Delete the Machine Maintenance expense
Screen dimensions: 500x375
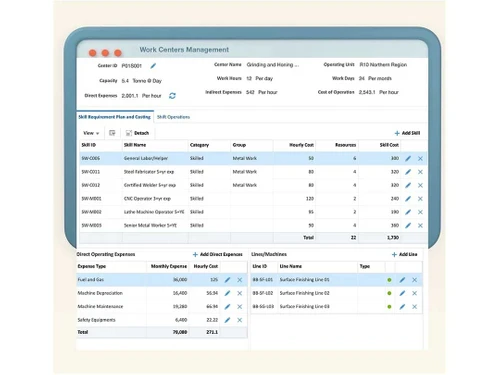240,307
